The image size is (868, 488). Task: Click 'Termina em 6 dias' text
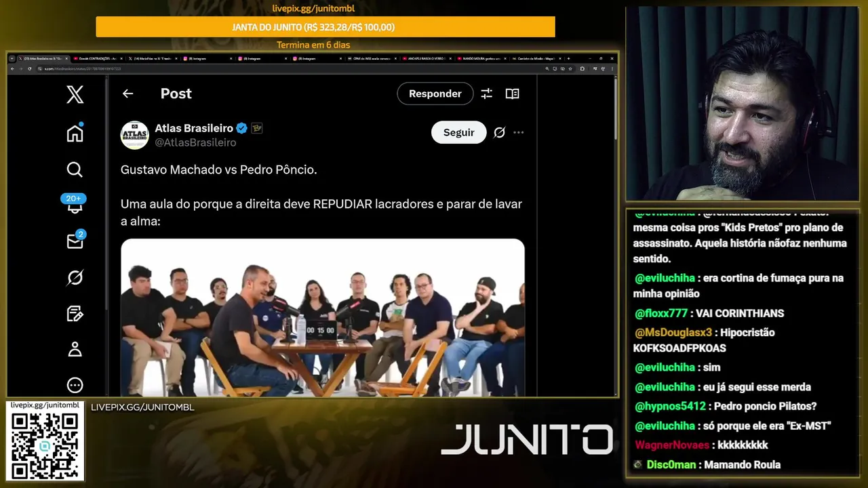point(313,45)
